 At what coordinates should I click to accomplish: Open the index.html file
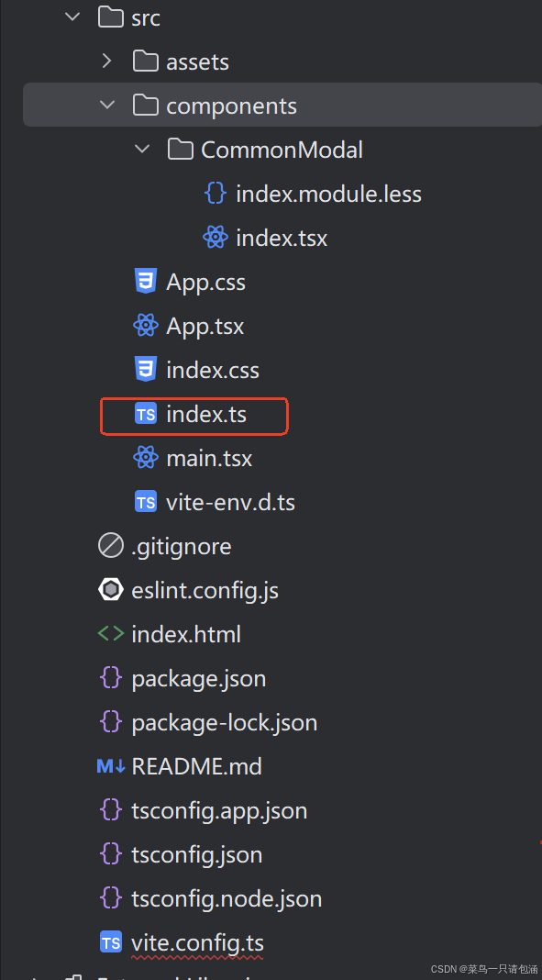pyautogui.click(x=186, y=635)
